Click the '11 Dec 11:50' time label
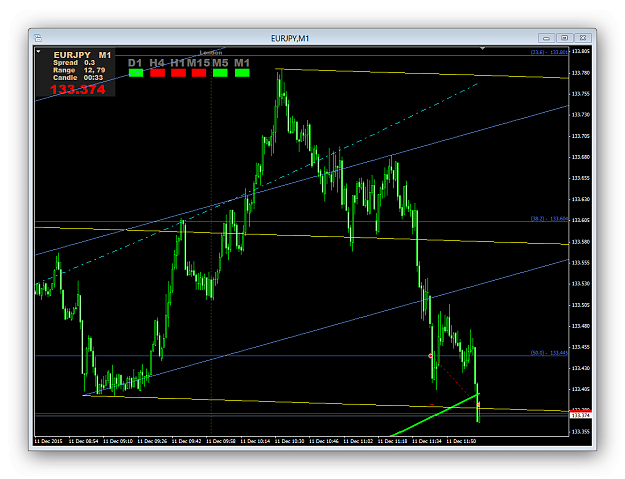The width and height of the screenshot is (625, 479). click(x=461, y=441)
